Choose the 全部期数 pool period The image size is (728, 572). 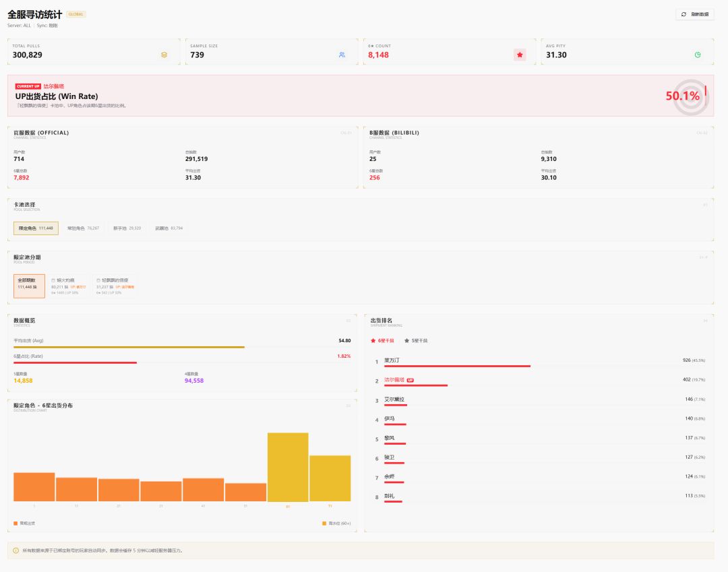pos(30,286)
